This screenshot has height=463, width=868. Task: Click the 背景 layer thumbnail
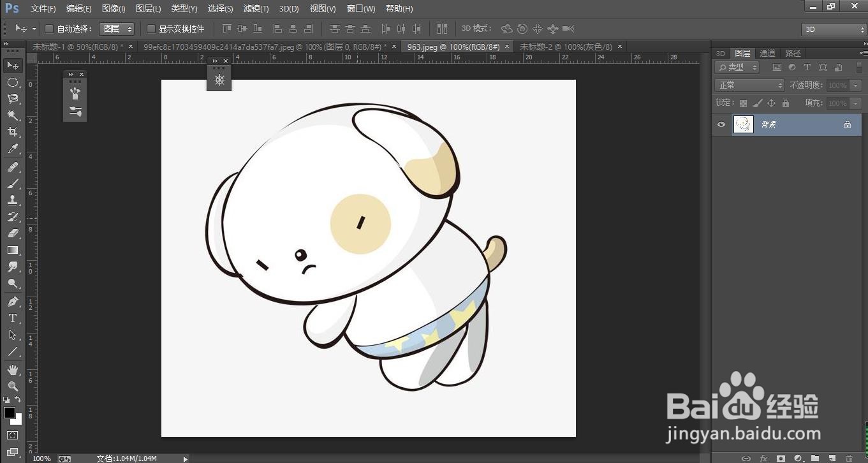tap(744, 124)
